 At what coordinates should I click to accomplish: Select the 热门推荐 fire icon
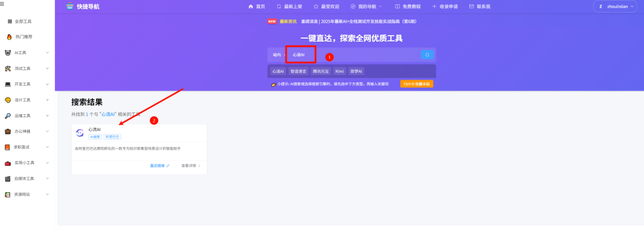point(10,37)
